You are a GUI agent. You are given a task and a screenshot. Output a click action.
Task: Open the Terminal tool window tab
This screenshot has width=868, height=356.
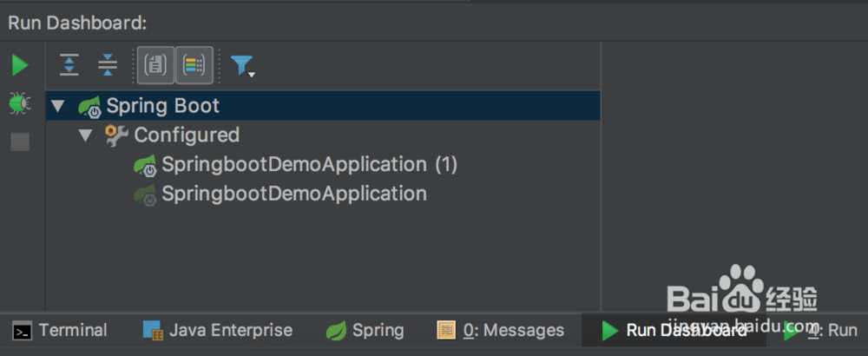(61, 331)
